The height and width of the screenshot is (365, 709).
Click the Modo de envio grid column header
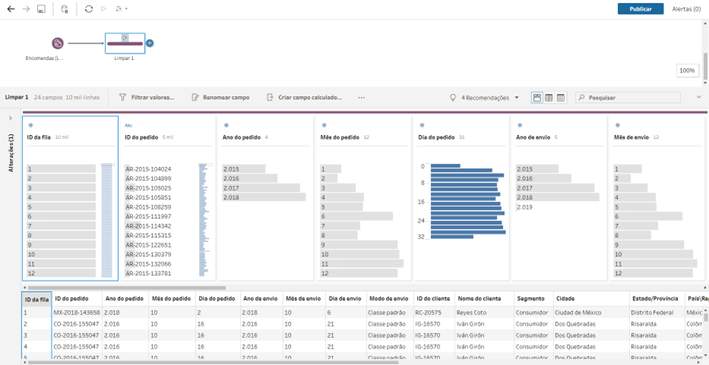(388, 299)
